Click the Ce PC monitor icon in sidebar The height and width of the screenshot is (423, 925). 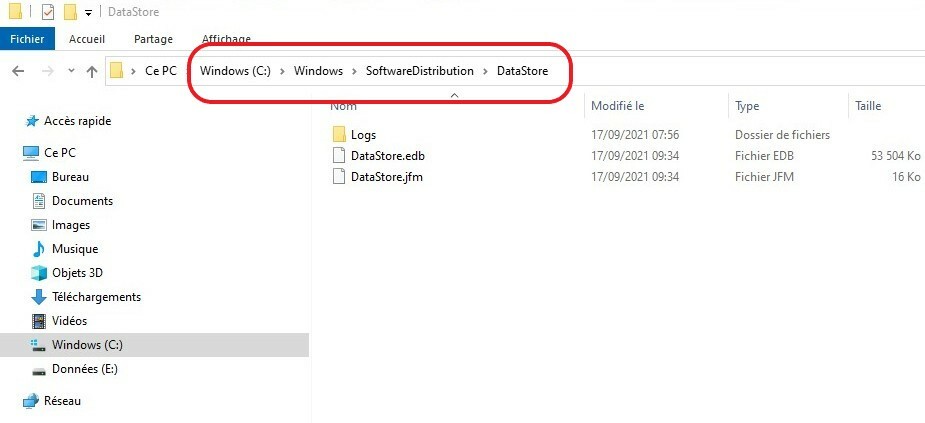point(31,153)
